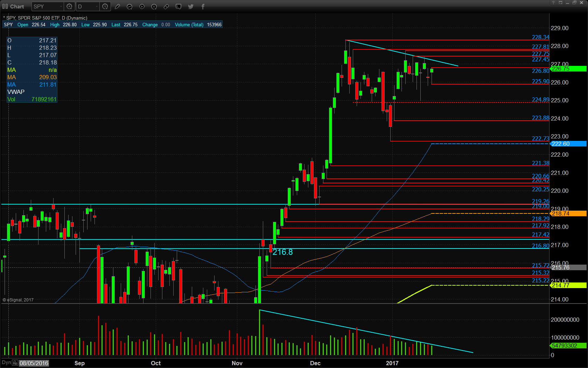
Task: Click the yellow 214.77 moving average tag
Action: click(568, 285)
